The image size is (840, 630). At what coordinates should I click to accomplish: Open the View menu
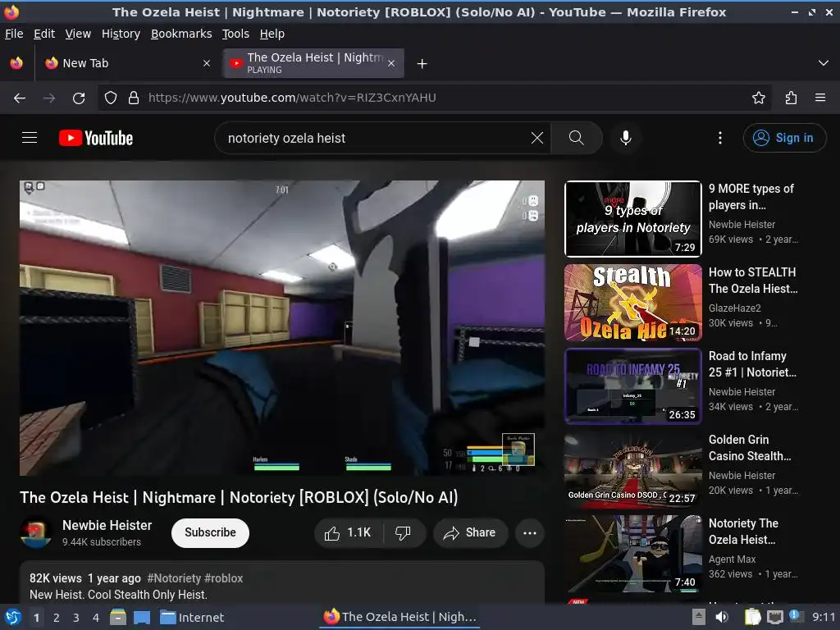pyautogui.click(x=78, y=34)
